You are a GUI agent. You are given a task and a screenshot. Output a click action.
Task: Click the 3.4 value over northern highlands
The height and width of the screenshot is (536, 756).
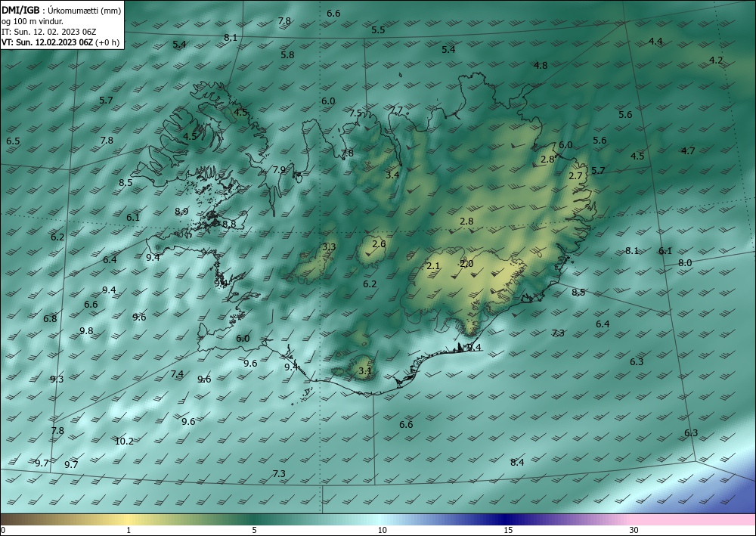(x=392, y=175)
